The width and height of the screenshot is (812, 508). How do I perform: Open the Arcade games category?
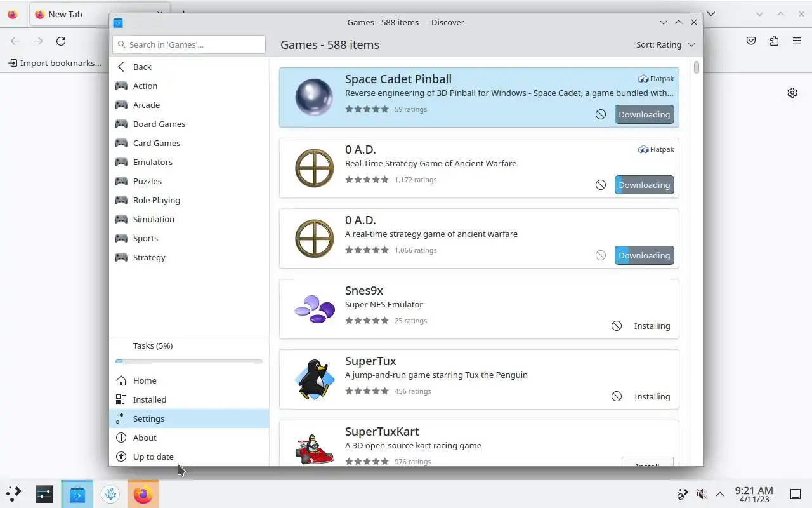[189, 105]
